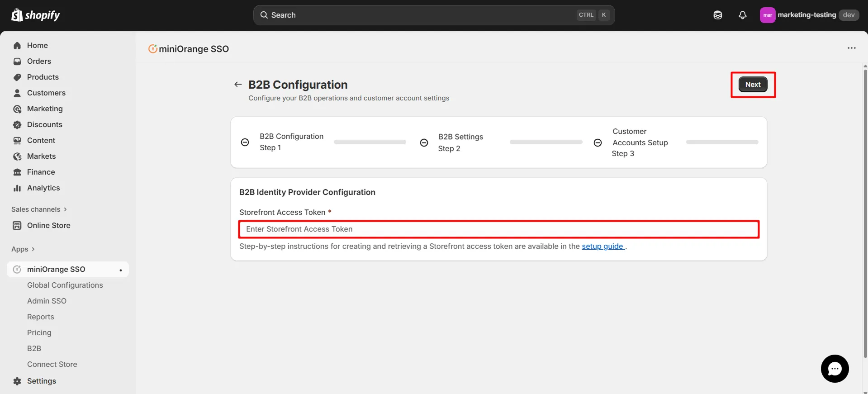Click the Step 3 progress bar
This screenshot has height=394, width=868.
722,142
